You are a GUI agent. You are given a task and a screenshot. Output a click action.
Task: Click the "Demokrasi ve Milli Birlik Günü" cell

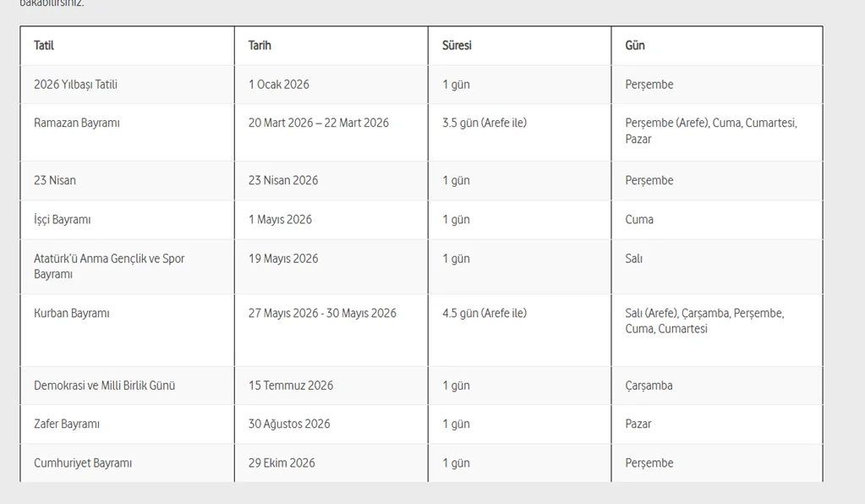[105, 386]
